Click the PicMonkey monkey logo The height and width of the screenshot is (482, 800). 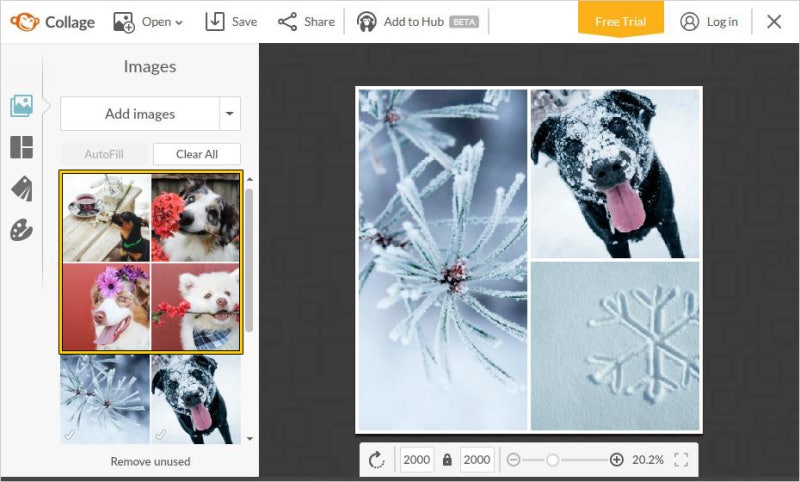click(x=24, y=21)
